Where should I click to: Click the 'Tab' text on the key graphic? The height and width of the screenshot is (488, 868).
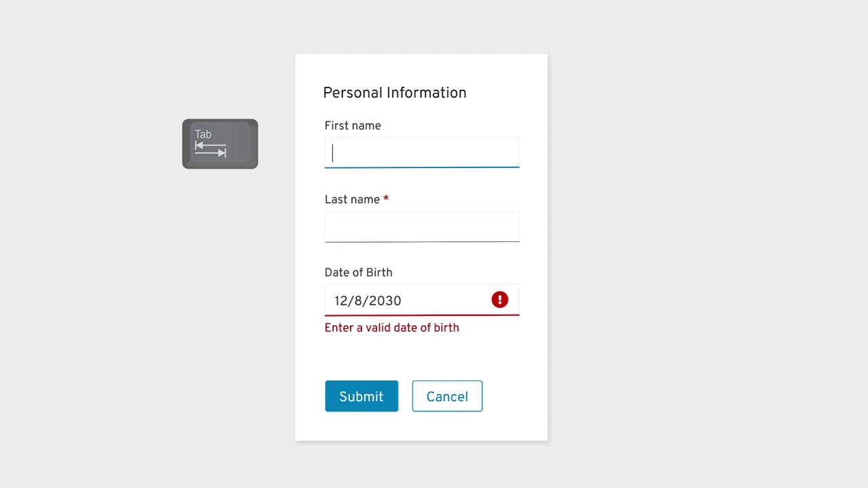click(203, 134)
